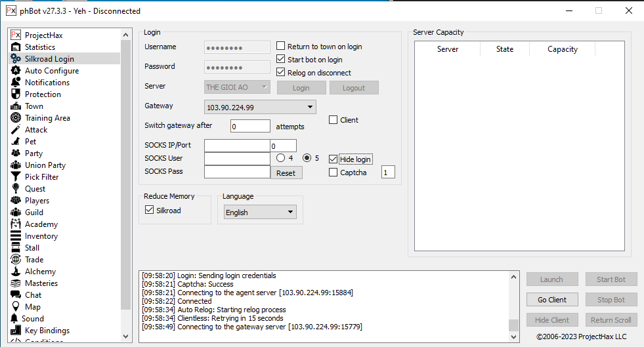Image resolution: width=644 pixels, height=347 pixels.
Task: Click the Statistics icon in sidebar
Action: click(16, 47)
